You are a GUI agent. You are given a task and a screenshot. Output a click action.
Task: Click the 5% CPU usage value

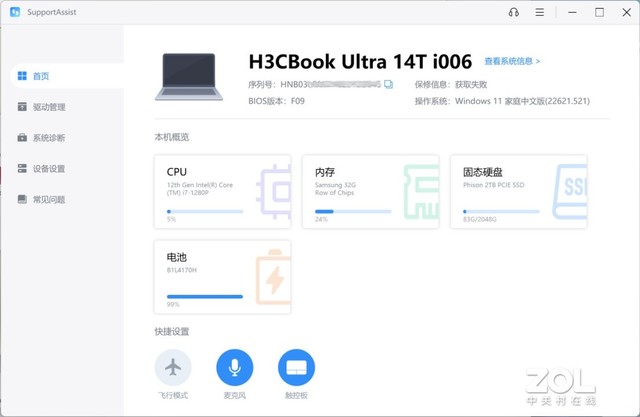click(x=171, y=219)
